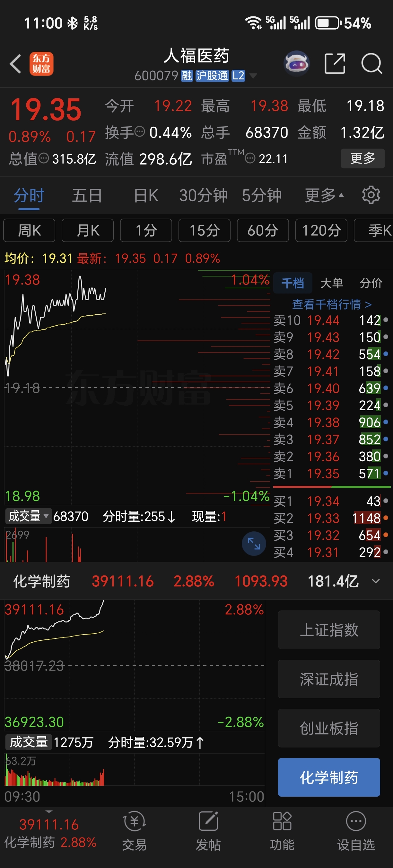Tap the share export icon
The width and height of the screenshot is (393, 868).
(x=335, y=63)
